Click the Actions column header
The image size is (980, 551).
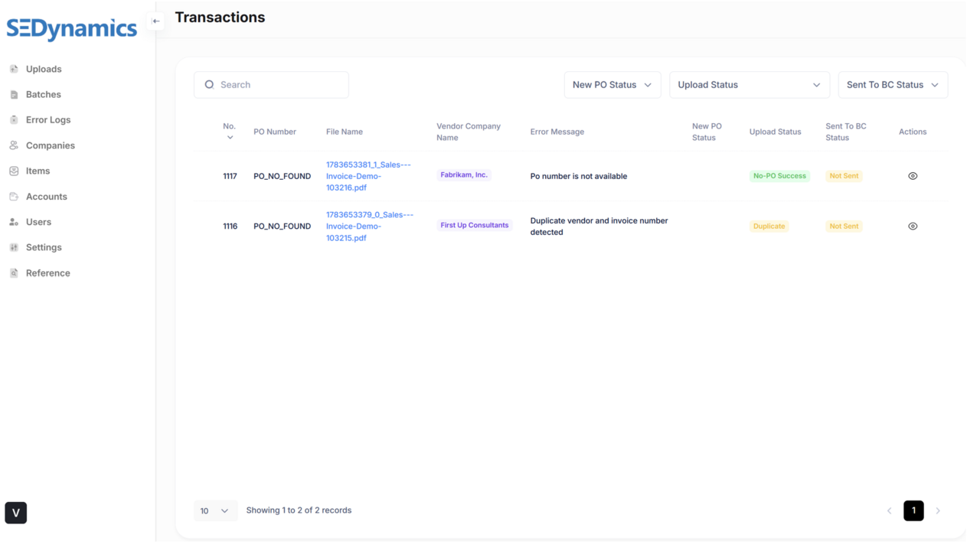913,132
